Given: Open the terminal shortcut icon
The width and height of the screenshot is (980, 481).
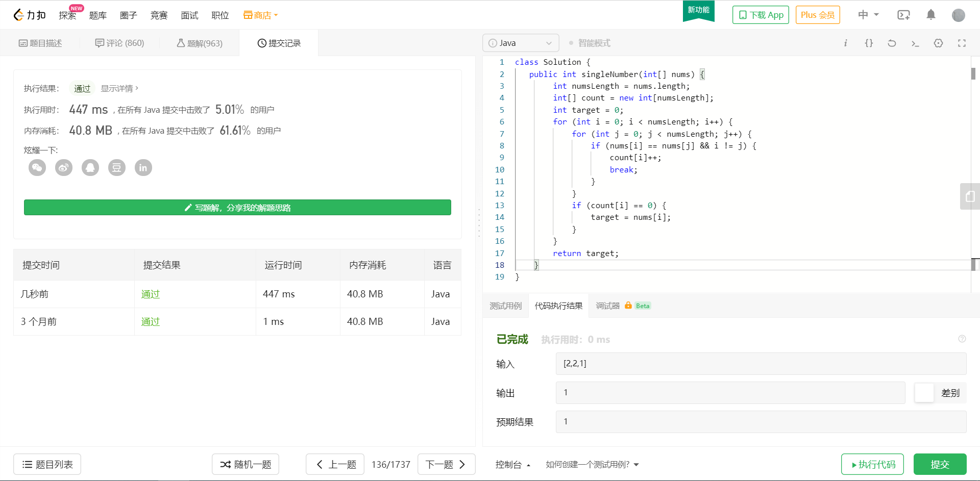Looking at the screenshot, I should pos(915,43).
